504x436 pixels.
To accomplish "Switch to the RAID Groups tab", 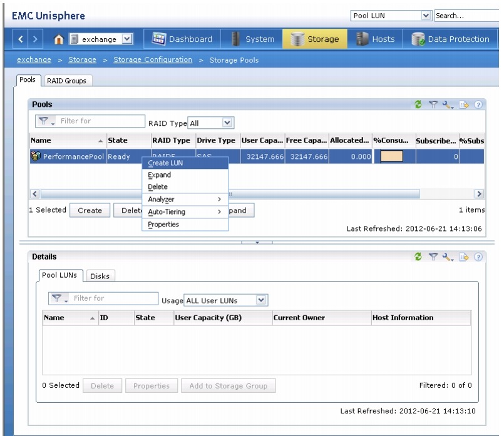I will coord(67,81).
